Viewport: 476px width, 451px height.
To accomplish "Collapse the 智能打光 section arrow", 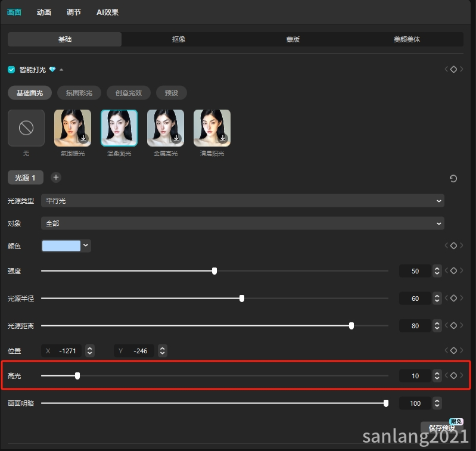I will pos(61,70).
